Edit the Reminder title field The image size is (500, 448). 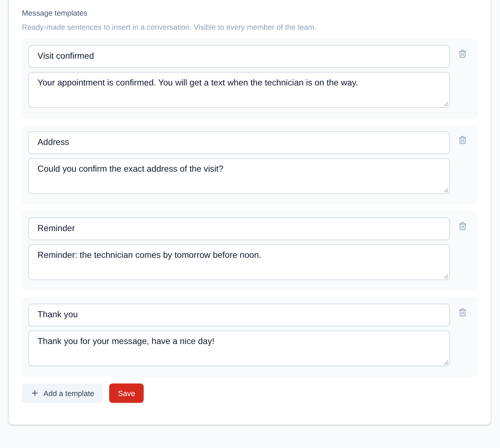point(239,229)
